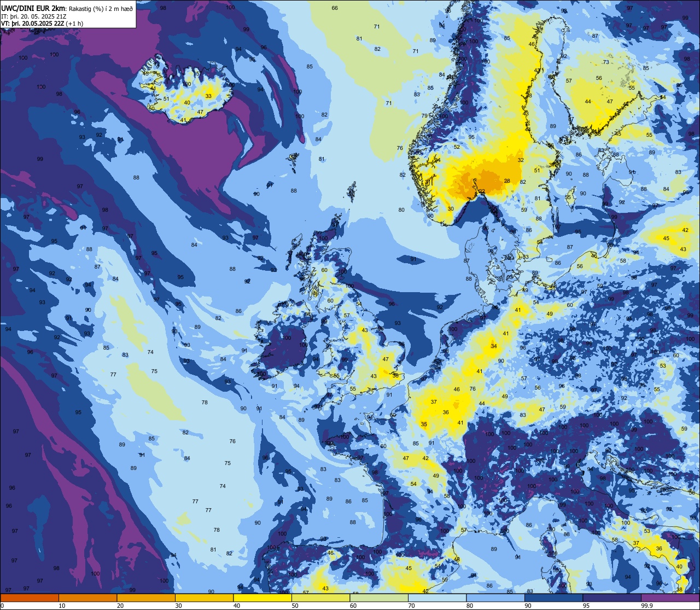Click the "40" value in central Iceland
The height and width of the screenshot is (610, 700).
(187, 103)
